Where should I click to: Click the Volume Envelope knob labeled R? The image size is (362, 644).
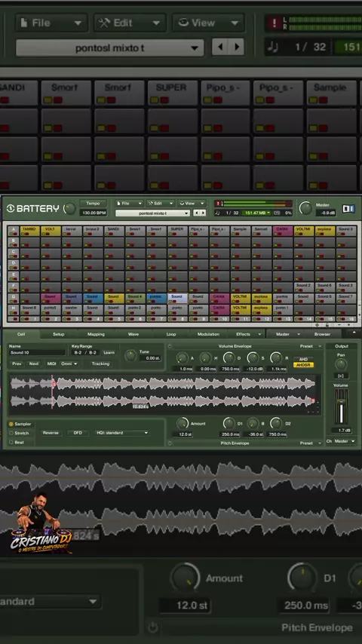(x=277, y=358)
